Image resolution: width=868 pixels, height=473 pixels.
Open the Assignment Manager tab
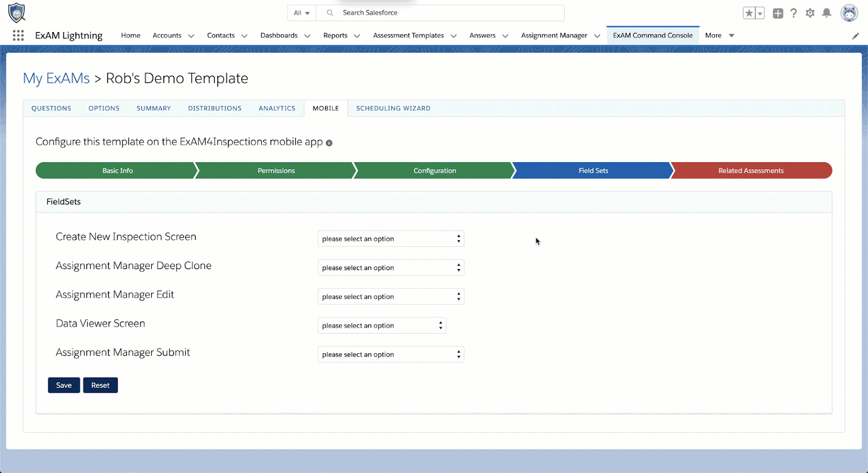[x=554, y=35]
